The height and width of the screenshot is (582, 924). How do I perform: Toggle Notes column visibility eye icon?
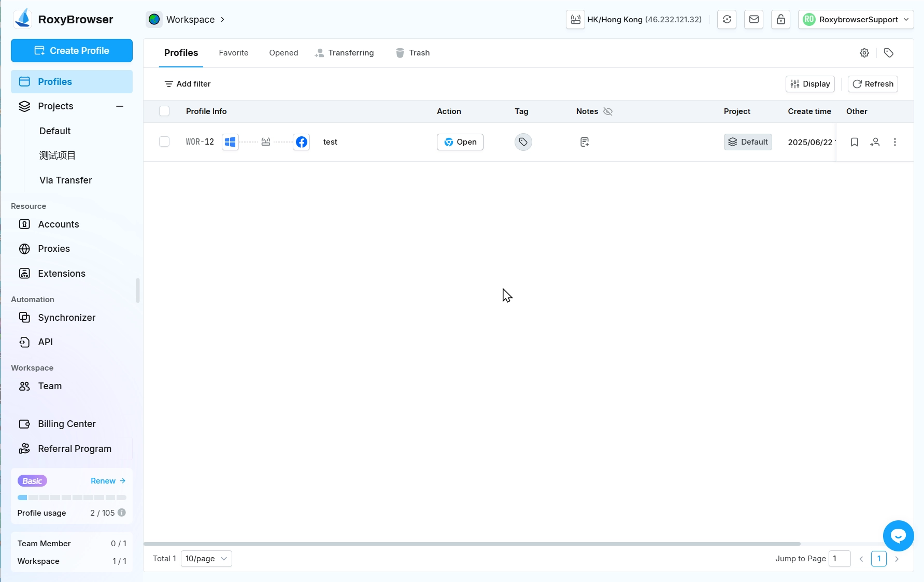tap(608, 111)
